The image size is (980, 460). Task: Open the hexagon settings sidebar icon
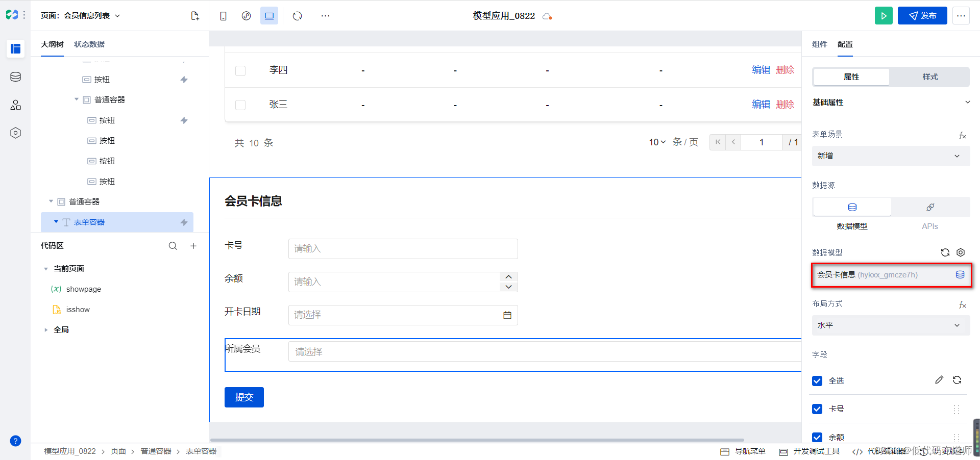[15, 133]
